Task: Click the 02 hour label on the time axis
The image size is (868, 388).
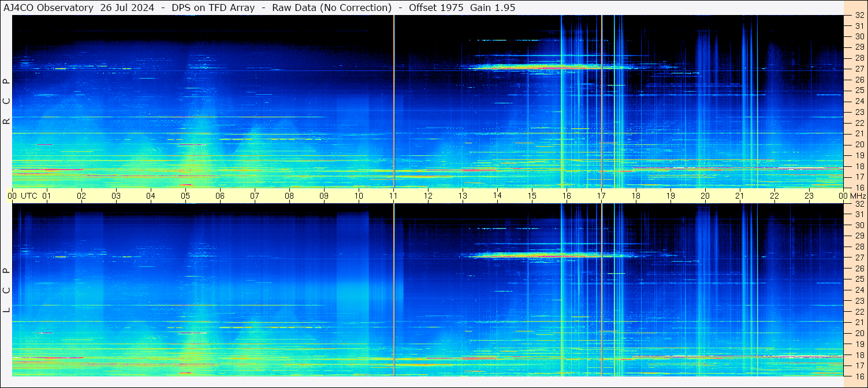Action: tap(81, 196)
